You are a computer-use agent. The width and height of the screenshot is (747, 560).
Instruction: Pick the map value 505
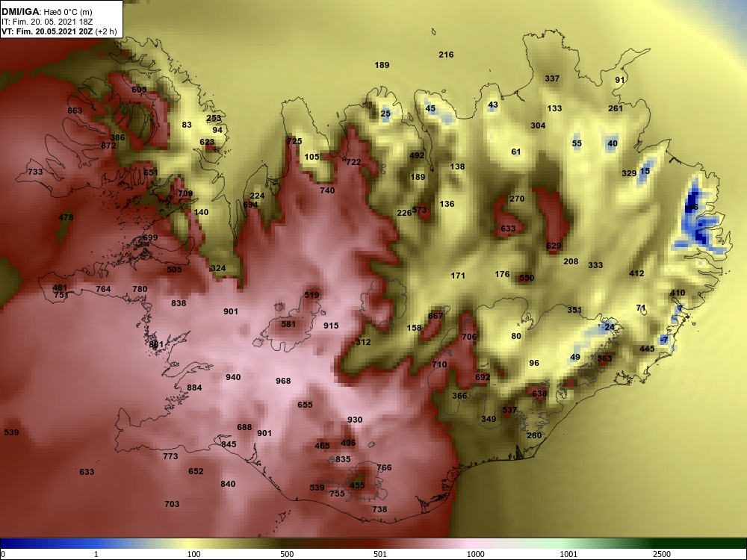click(174, 270)
